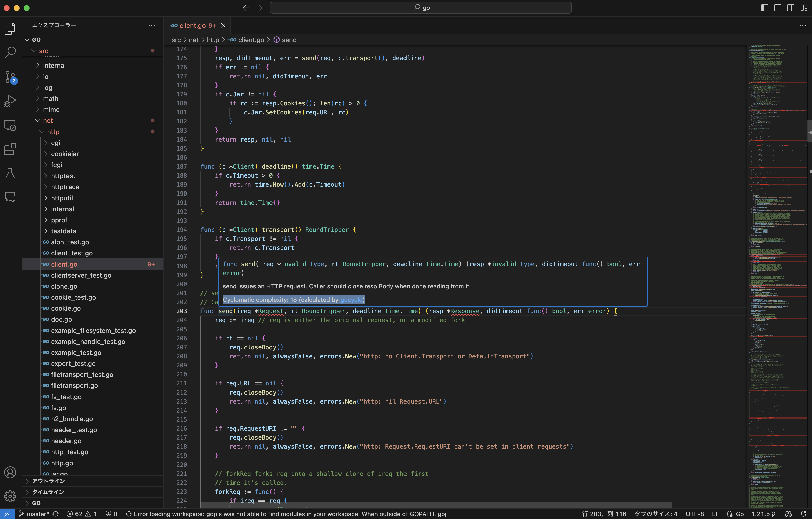Split the editor to the right
This screenshot has height=519, width=812.
(790, 25)
